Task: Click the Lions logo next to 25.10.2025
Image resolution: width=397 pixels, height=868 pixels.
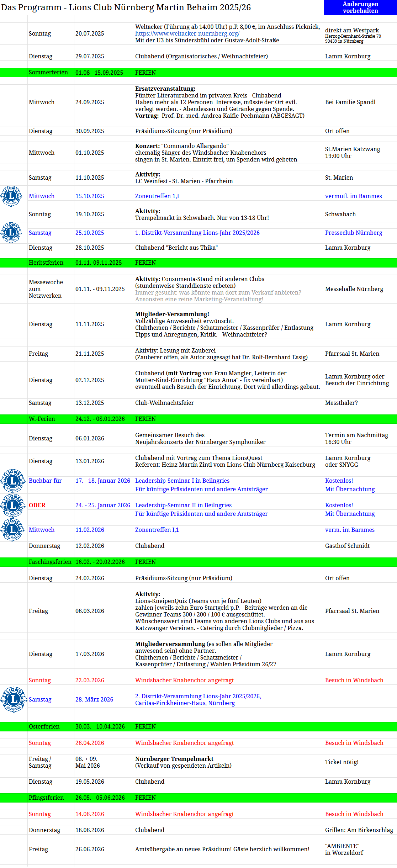Action: 11,233
